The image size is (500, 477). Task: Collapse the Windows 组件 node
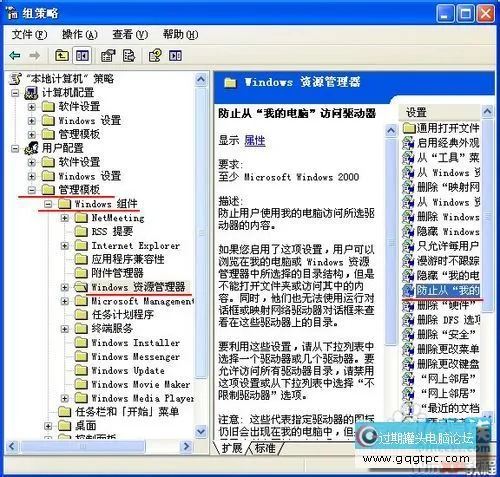pyautogui.click(x=48, y=204)
